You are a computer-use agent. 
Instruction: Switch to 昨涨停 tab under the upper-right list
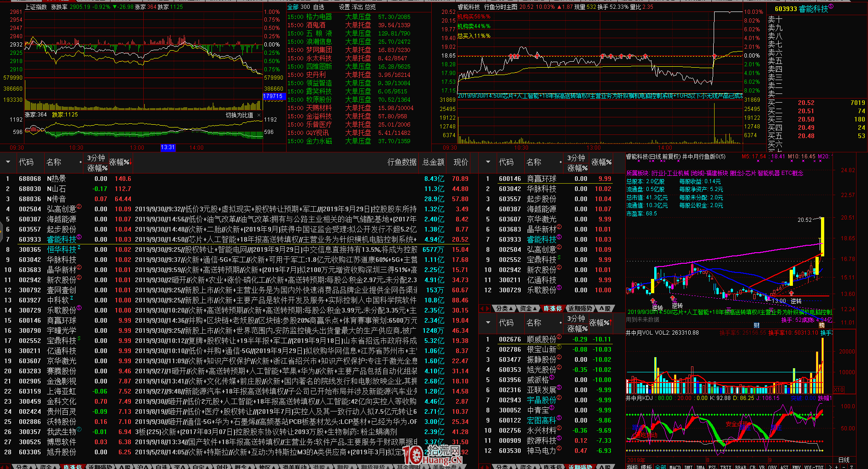[553, 308]
